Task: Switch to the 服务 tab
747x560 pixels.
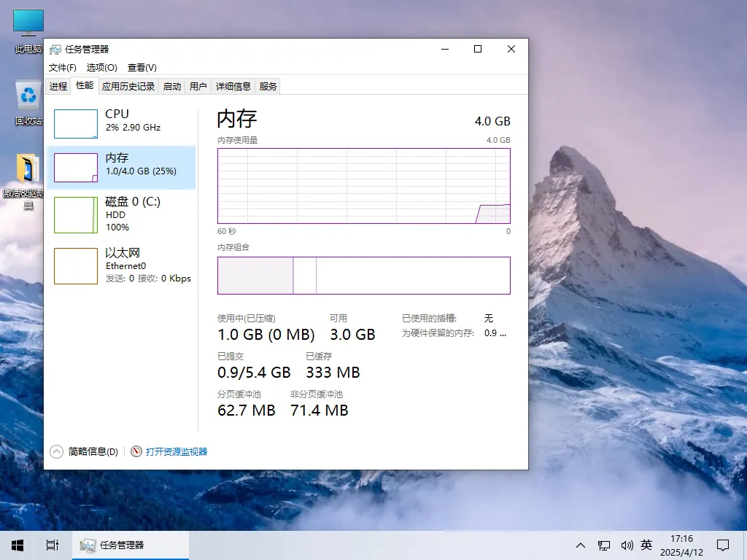Action: click(267, 85)
